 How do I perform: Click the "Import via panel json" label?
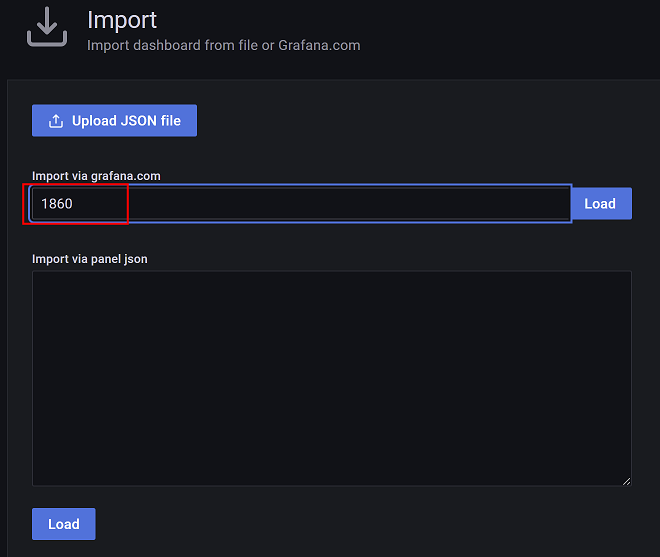(90, 259)
